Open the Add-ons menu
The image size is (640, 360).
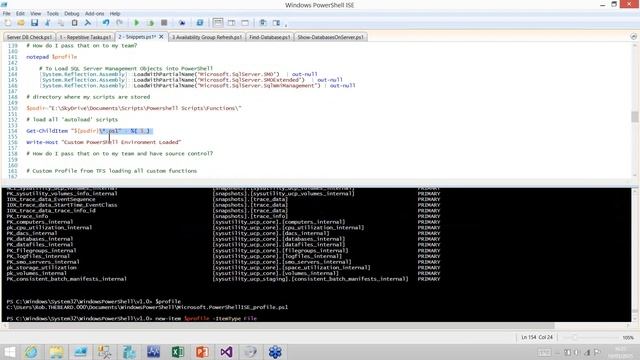tap(94, 13)
